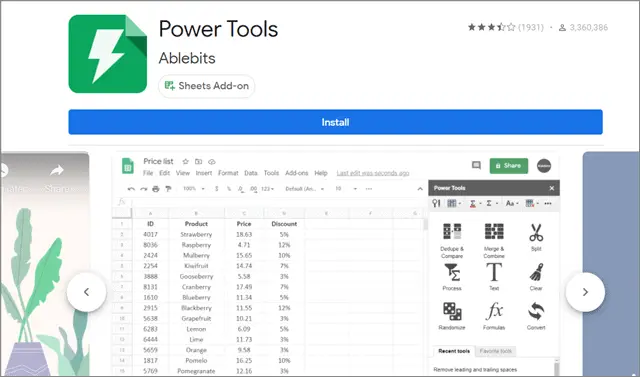Open the View menu in Sheets
This screenshot has height=377, width=640.
point(183,173)
